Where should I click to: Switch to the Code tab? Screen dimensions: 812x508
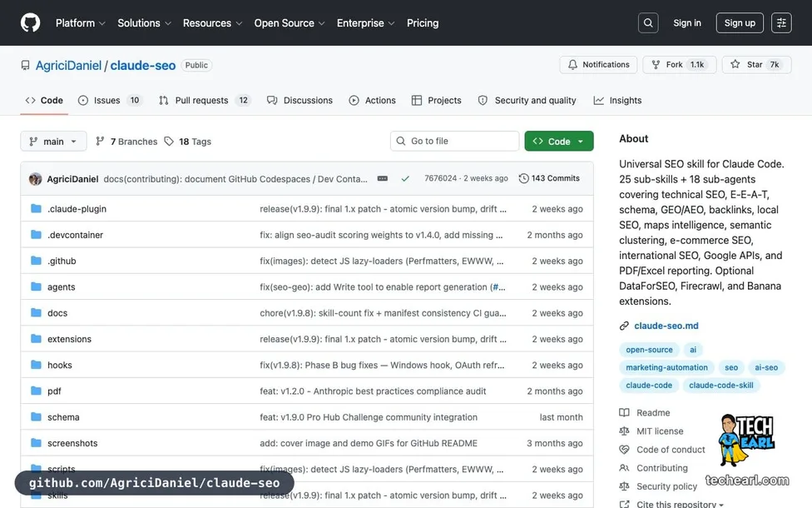pyautogui.click(x=45, y=100)
